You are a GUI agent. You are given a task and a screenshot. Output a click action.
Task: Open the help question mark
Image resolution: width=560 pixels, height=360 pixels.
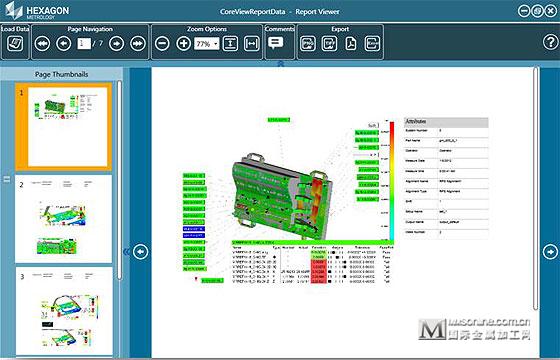point(550,42)
